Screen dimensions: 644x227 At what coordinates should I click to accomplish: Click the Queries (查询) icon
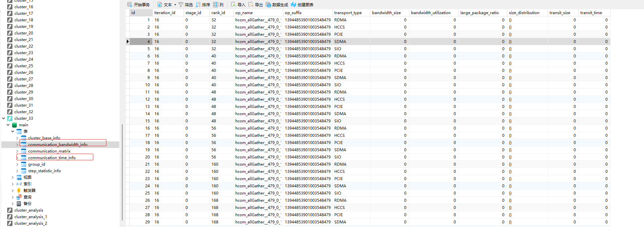(x=19, y=197)
